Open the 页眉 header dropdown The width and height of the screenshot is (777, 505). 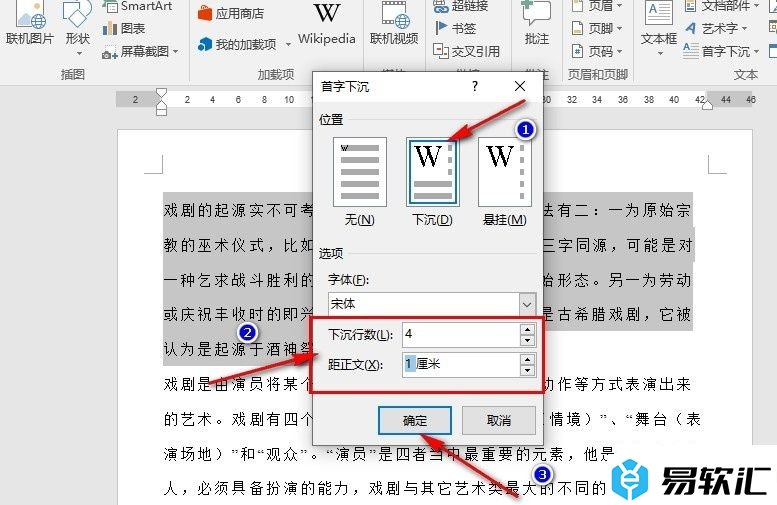pos(597,6)
